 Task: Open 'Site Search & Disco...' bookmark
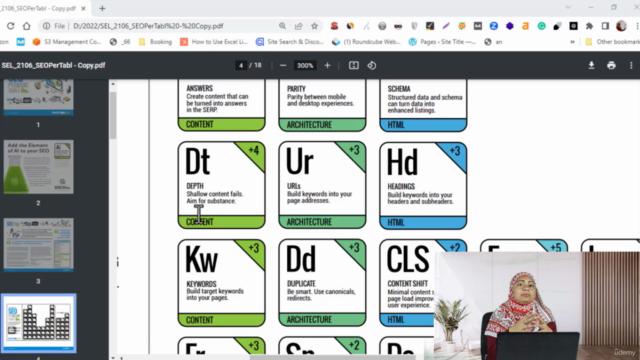[290, 42]
